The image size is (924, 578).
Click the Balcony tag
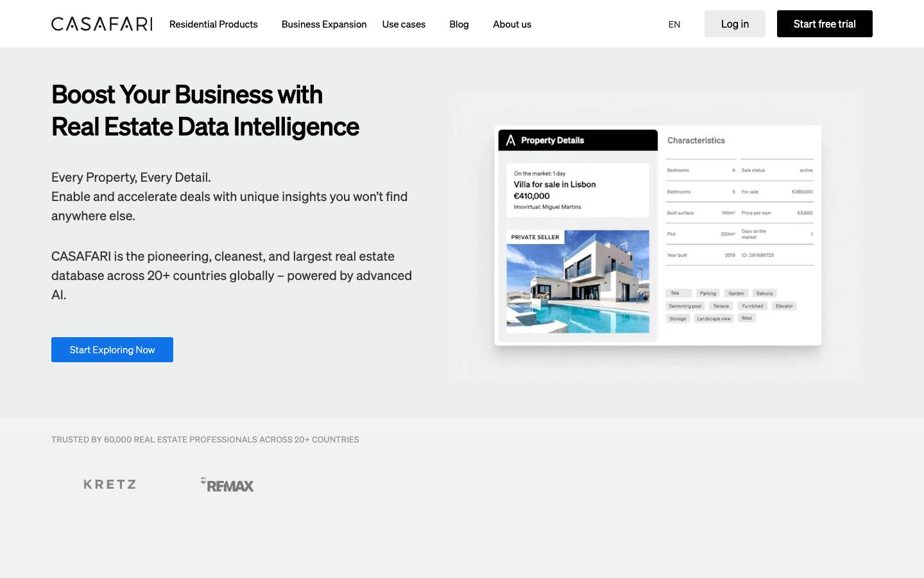(765, 293)
